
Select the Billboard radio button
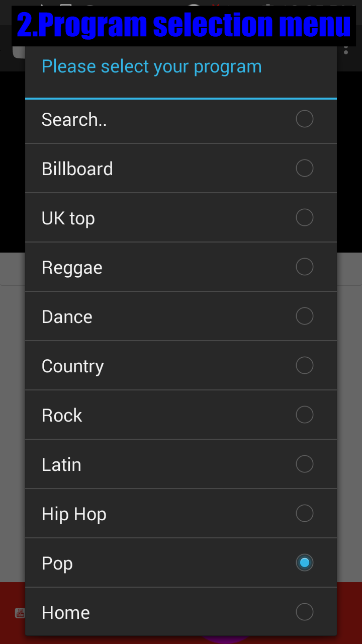click(304, 169)
